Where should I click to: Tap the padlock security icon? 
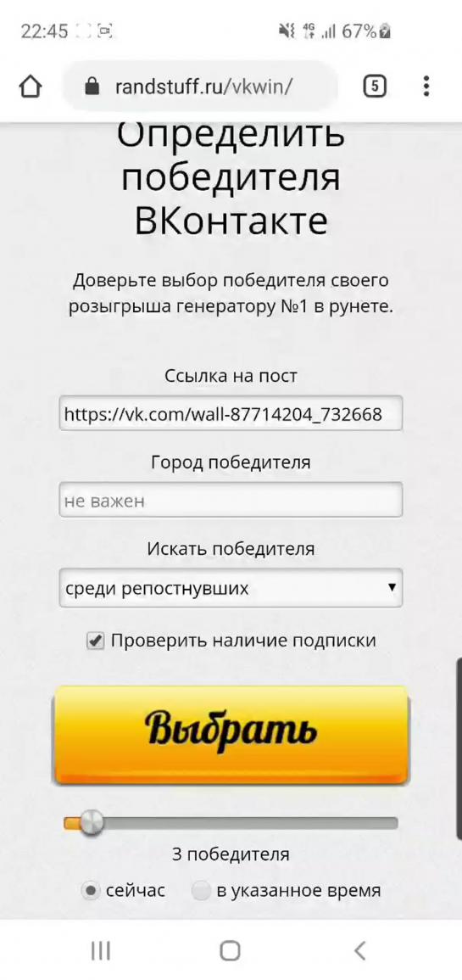(x=92, y=87)
